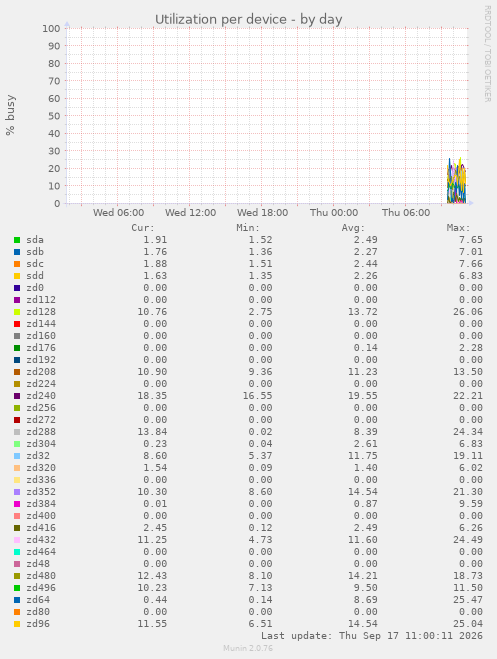Click the zd240 dark purple legend swatch
Viewport: 497px width, 659px height.
pyautogui.click(x=17, y=396)
